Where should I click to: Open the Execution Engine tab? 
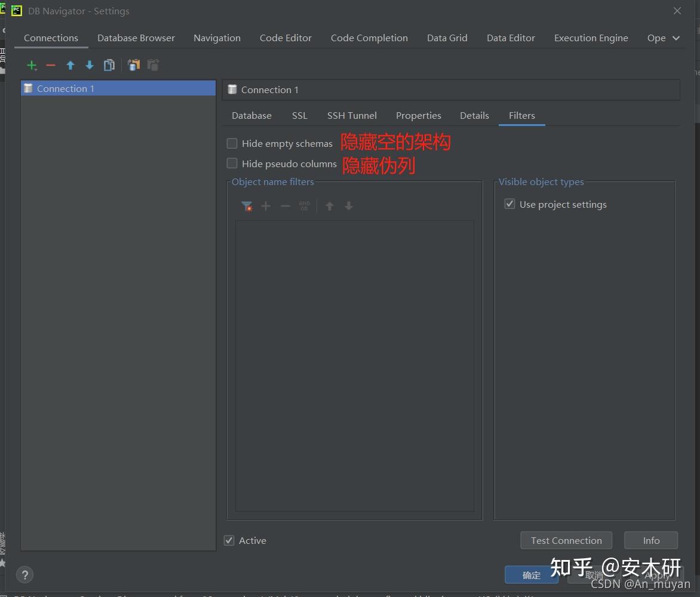coord(591,38)
